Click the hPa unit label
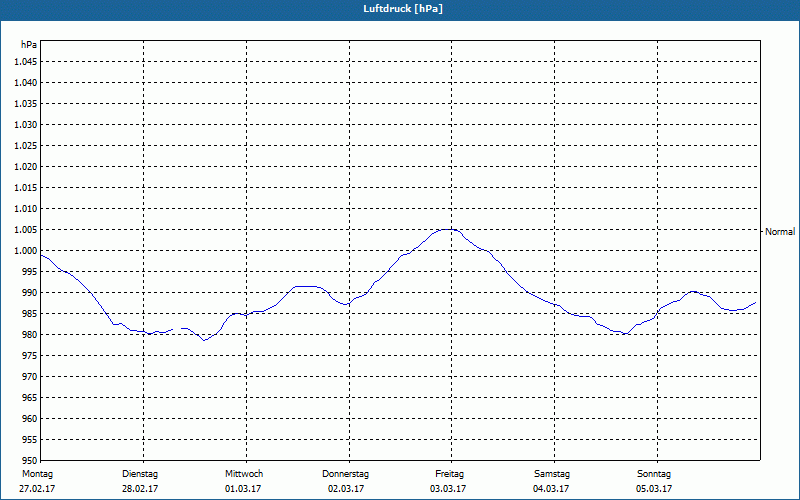The image size is (800, 500). 29,45
